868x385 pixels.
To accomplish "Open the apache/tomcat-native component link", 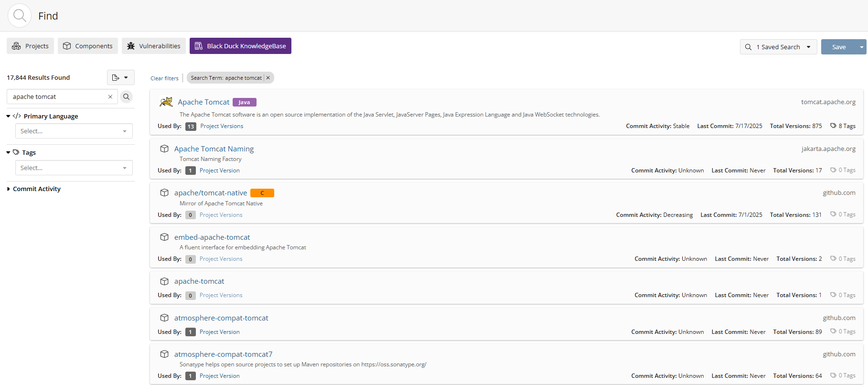I will pos(211,193).
